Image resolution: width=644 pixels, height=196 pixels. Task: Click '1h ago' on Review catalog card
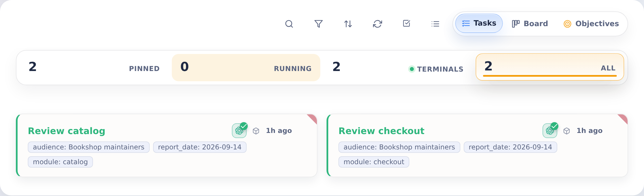click(x=279, y=131)
